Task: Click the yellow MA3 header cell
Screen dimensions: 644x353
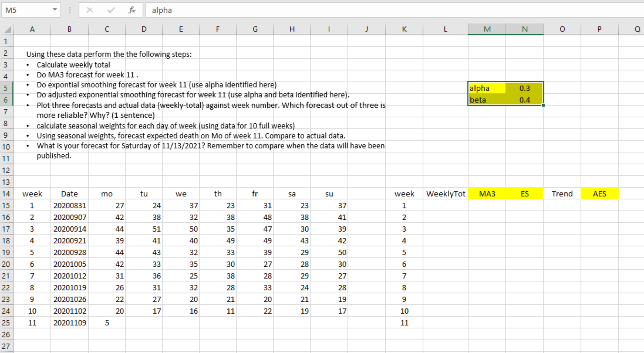Action: (x=487, y=194)
